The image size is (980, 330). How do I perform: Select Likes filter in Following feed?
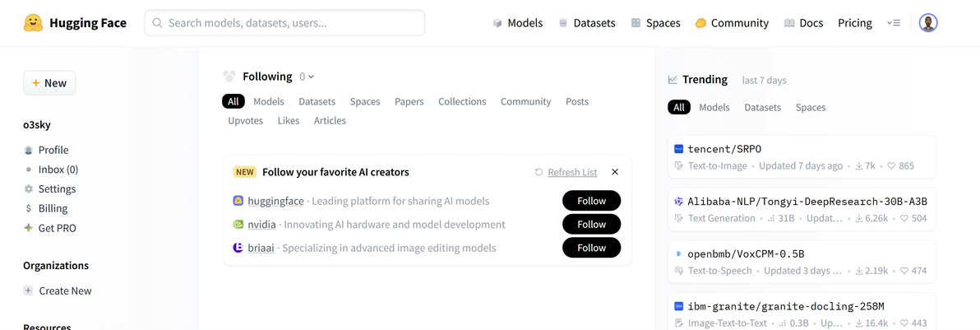pos(289,120)
